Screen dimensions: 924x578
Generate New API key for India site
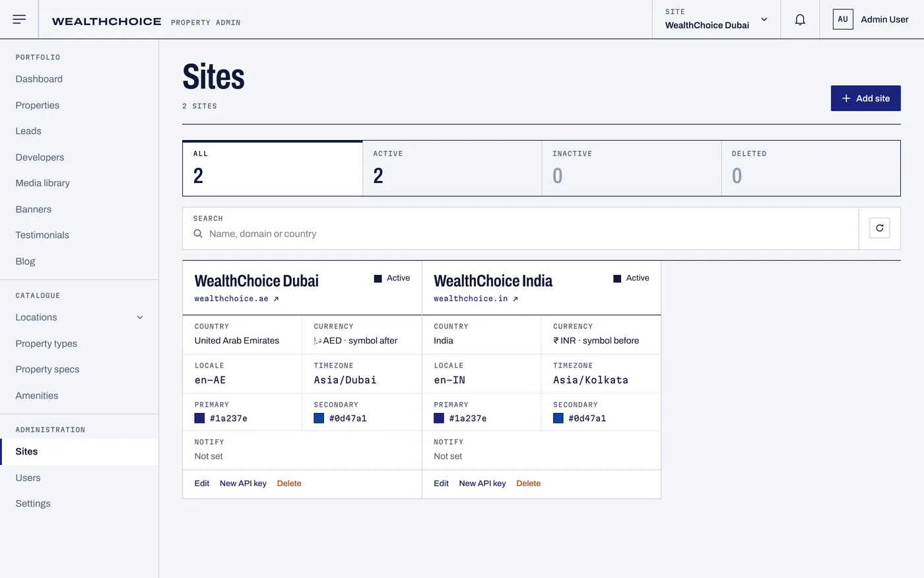(482, 484)
